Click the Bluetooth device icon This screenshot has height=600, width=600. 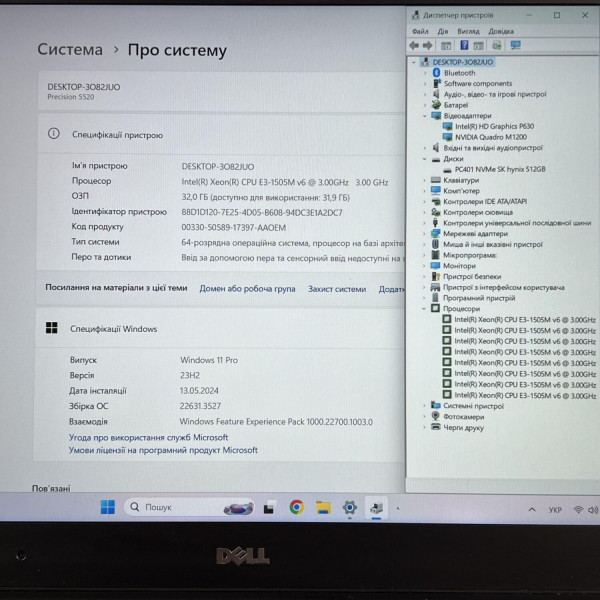point(436,73)
